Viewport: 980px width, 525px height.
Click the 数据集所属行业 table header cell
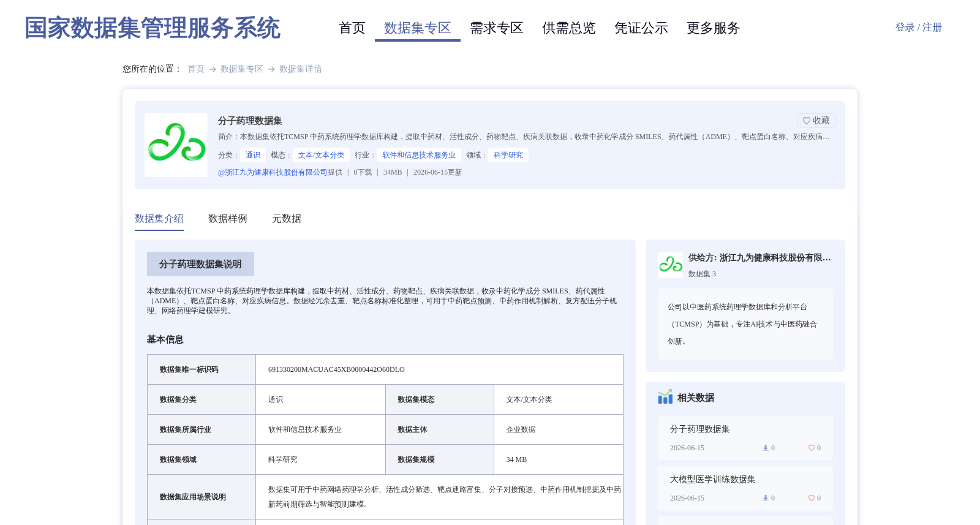[202, 429]
